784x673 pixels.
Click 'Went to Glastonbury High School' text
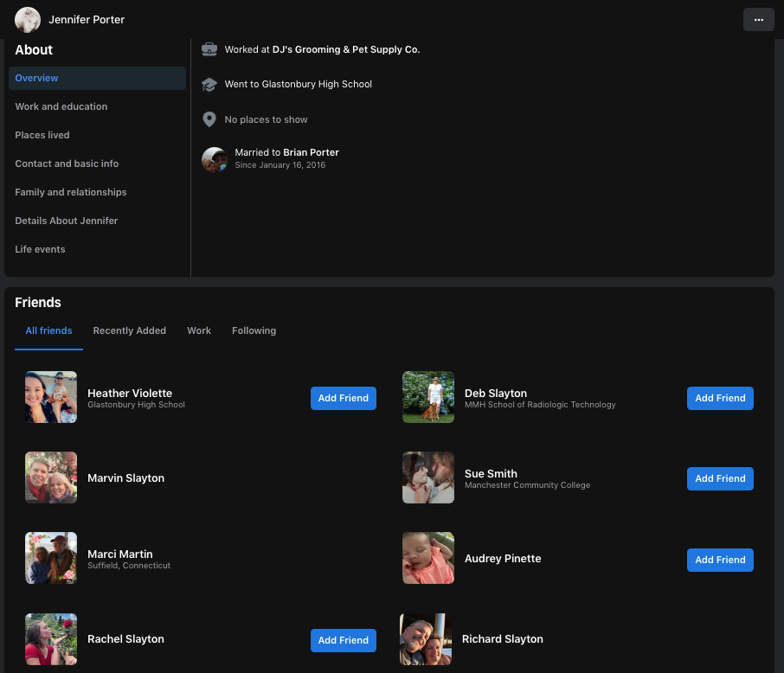pos(298,84)
